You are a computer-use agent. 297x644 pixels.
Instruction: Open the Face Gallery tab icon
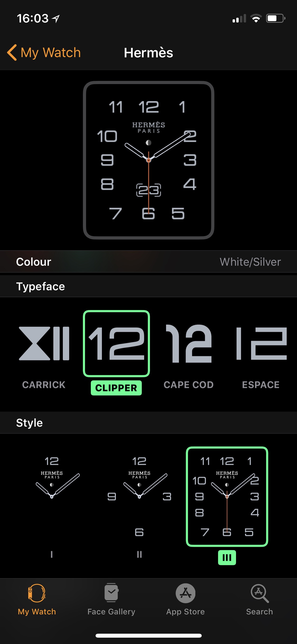coord(111,592)
